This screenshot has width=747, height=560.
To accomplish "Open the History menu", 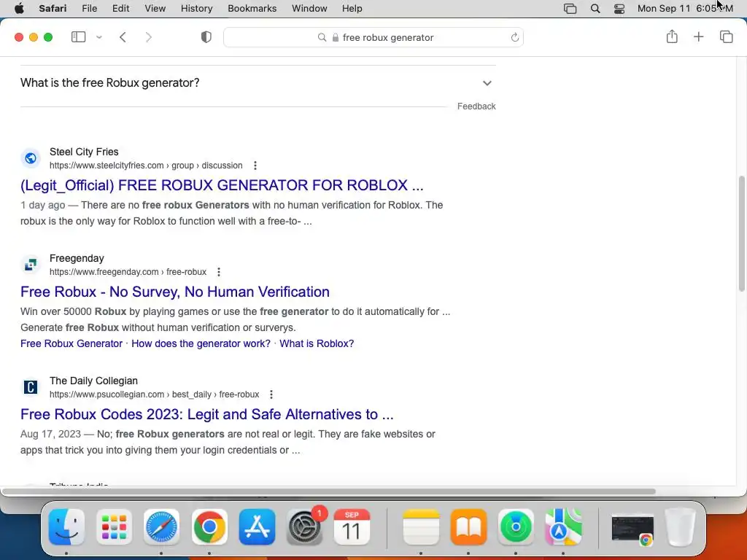I will [x=196, y=8].
